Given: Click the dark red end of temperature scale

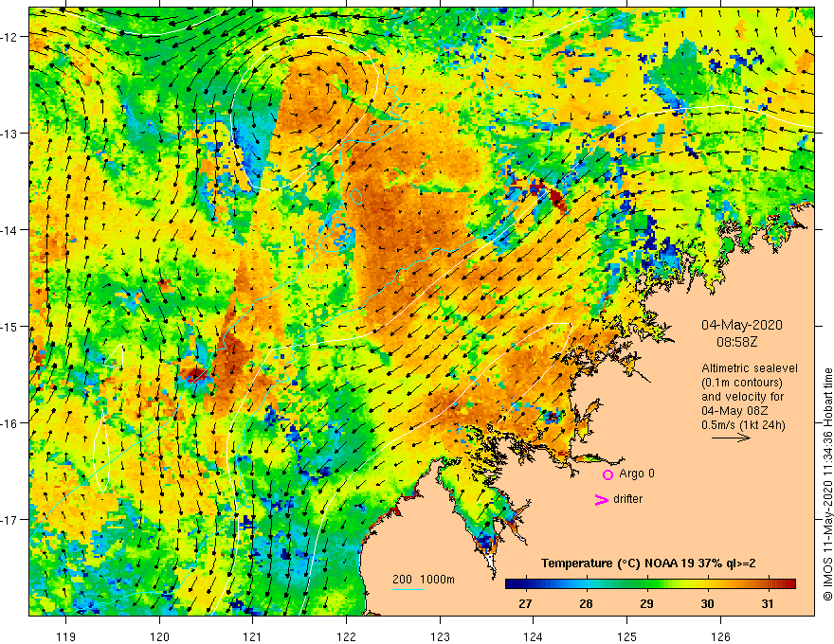Looking at the screenshot, I should click(789, 584).
